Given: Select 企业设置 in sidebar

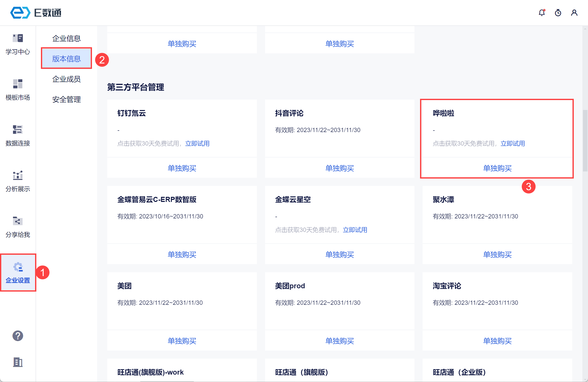Looking at the screenshot, I should pyautogui.click(x=18, y=273).
